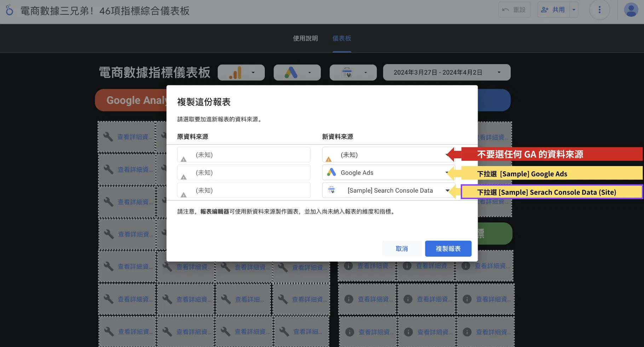Open the 2024年3月27日 - 2024年4月2日 date range picker

447,73
